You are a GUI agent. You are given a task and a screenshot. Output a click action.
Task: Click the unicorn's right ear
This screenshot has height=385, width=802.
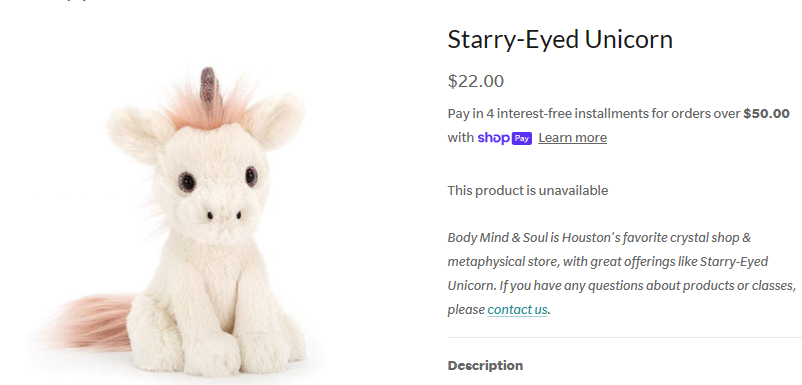click(276, 120)
